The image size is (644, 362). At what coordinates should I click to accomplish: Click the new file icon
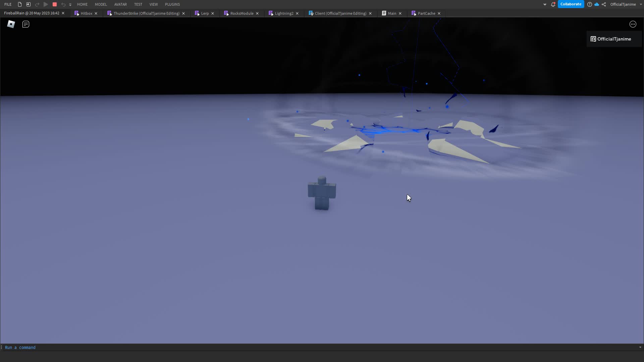pyautogui.click(x=20, y=4)
